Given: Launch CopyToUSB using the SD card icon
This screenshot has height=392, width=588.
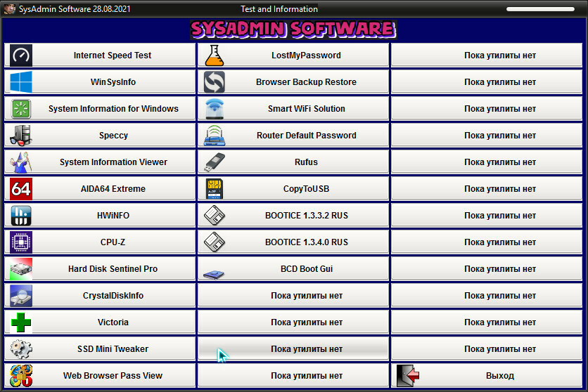Looking at the screenshot, I should [215, 189].
